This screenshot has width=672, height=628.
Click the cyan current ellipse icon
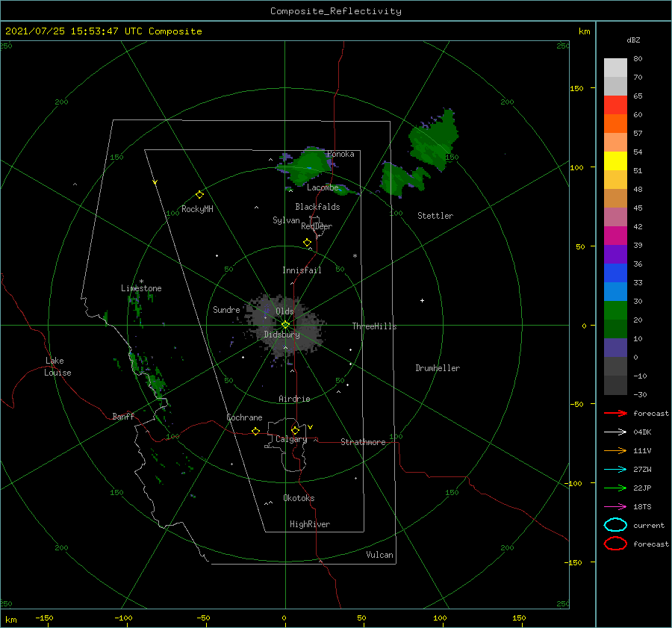[615, 525]
